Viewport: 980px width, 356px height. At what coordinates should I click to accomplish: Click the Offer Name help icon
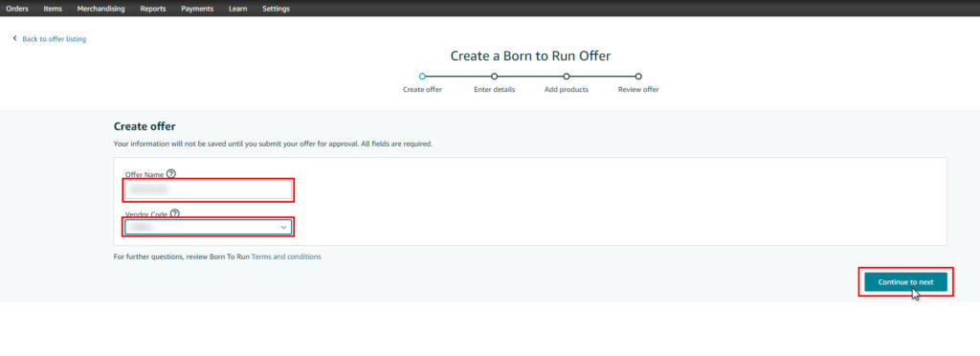(x=171, y=174)
